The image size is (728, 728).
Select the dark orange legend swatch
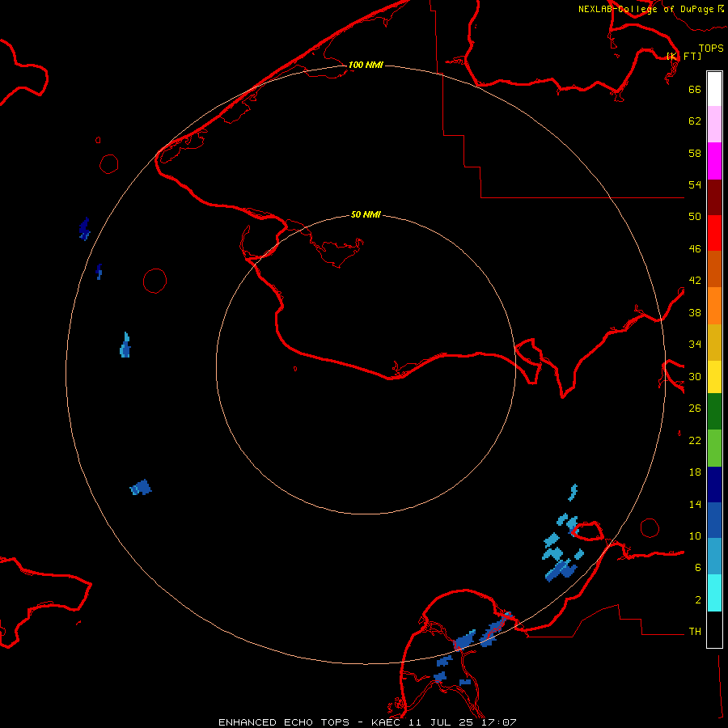[x=714, y=269]
